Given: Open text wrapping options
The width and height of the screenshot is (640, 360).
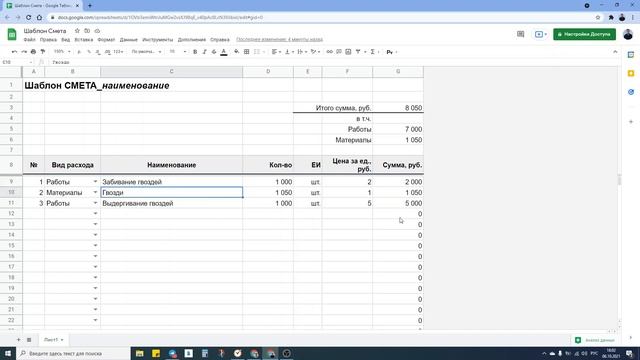Looking at the screenshot, I should click(x=302, y=52).
